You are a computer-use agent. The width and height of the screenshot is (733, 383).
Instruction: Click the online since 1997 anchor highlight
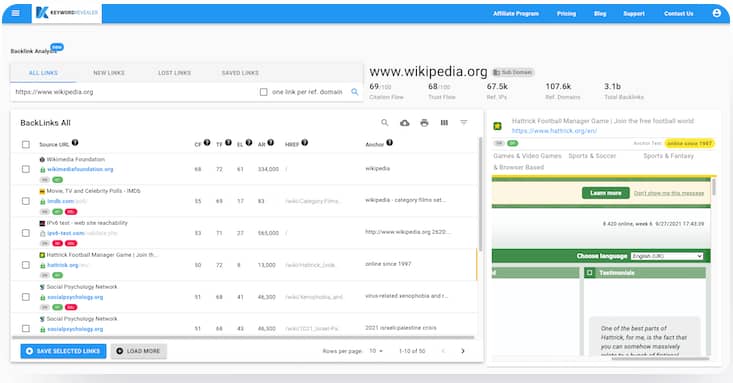tap(689, 143)
